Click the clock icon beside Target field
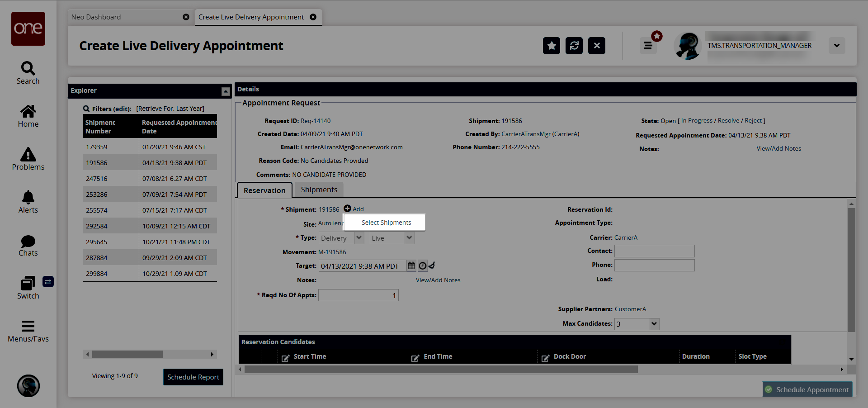Viewport: 868px width, 408px height. click(x=422, y=266)
